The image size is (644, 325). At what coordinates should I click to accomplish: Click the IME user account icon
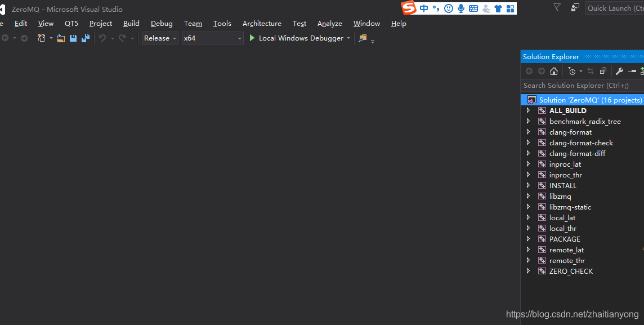pos(486,8)
